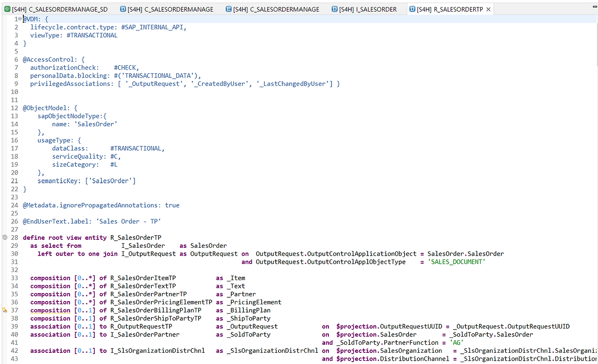This screenshot has width=598, height=364.
Task: Click #SAP_INTERNAL_API in the lifecycle contract line
Action: (153, 27)
